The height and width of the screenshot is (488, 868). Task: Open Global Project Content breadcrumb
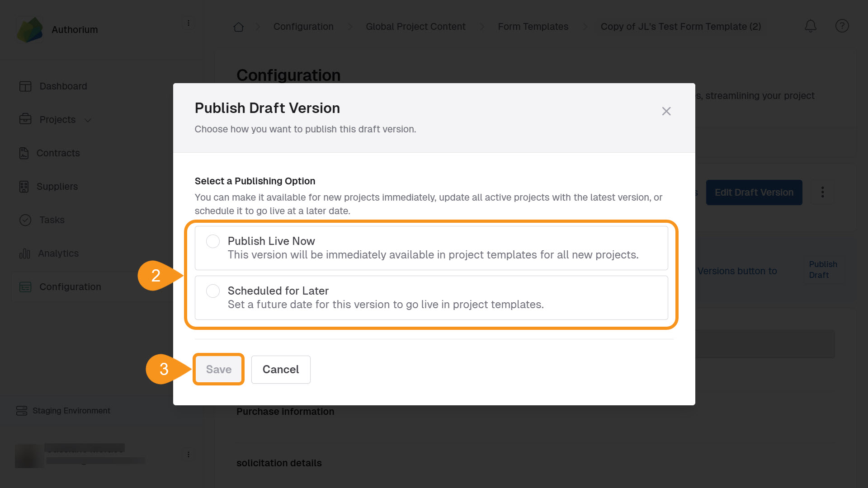415,27
